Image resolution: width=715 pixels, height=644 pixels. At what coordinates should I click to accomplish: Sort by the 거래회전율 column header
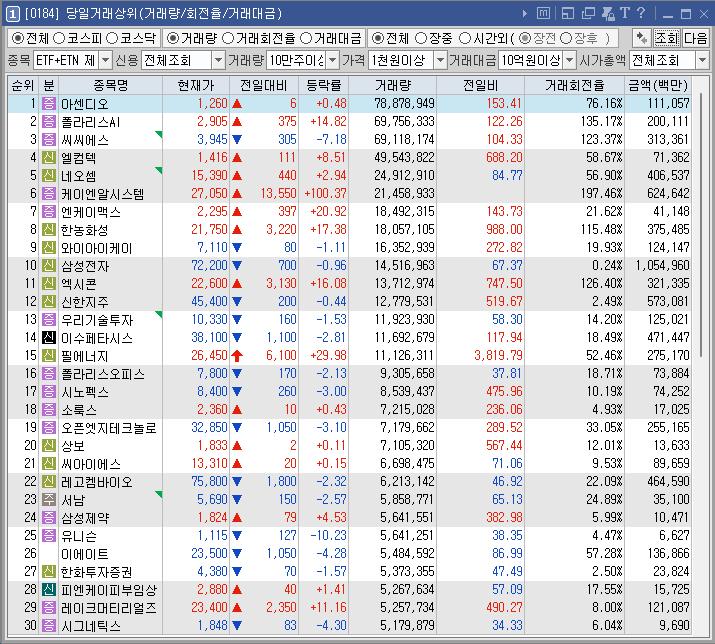click(x=574, y=85)
